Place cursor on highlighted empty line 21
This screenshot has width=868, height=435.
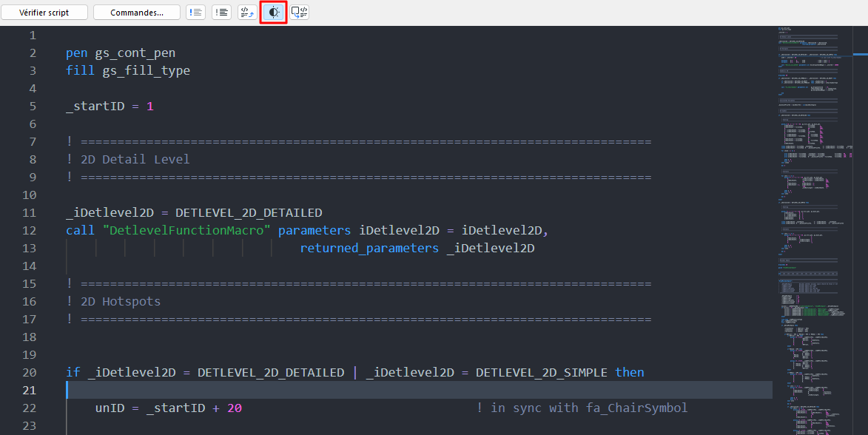point(420,390)
